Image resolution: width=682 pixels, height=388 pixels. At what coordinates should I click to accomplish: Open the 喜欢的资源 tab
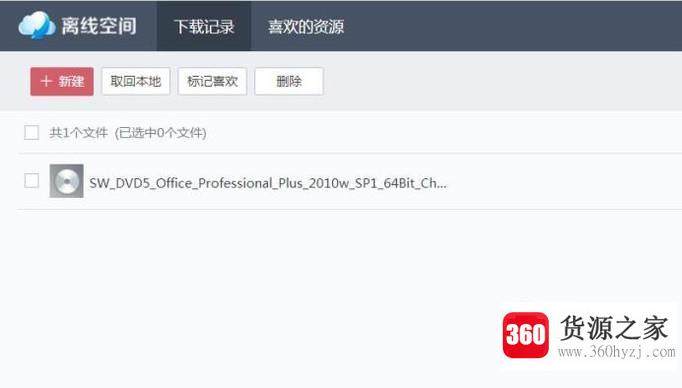(306, 26)
